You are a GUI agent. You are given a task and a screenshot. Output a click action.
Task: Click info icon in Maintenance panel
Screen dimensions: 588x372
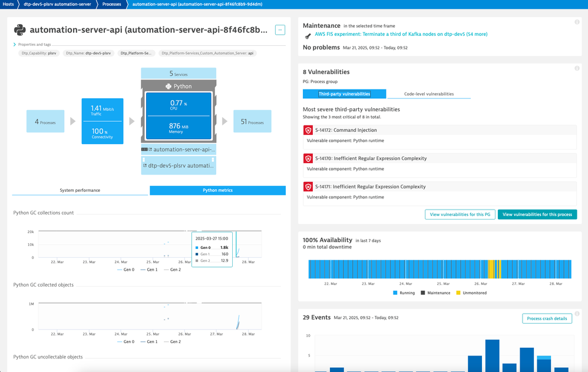pos(577,22)
